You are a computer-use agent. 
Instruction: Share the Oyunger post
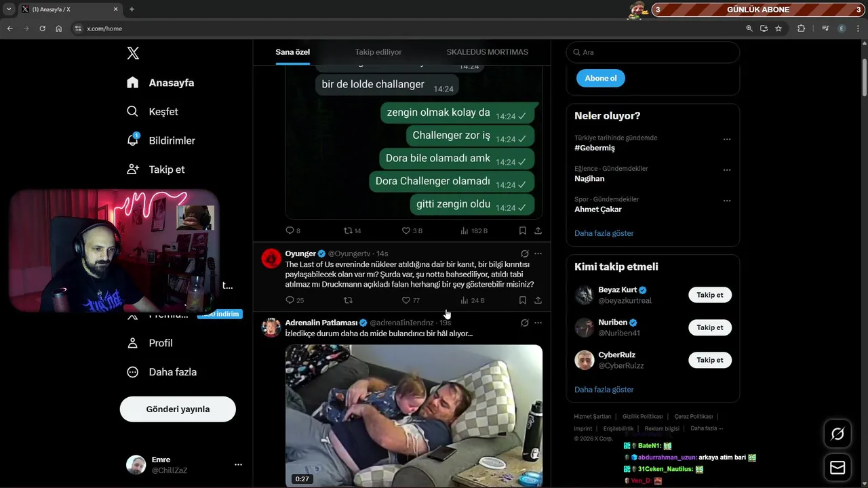538,300
